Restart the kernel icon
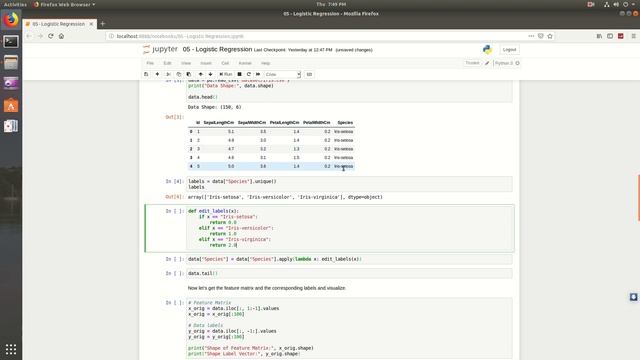Image resolution: width=640 pixels, height=360 pixels. 249,74
